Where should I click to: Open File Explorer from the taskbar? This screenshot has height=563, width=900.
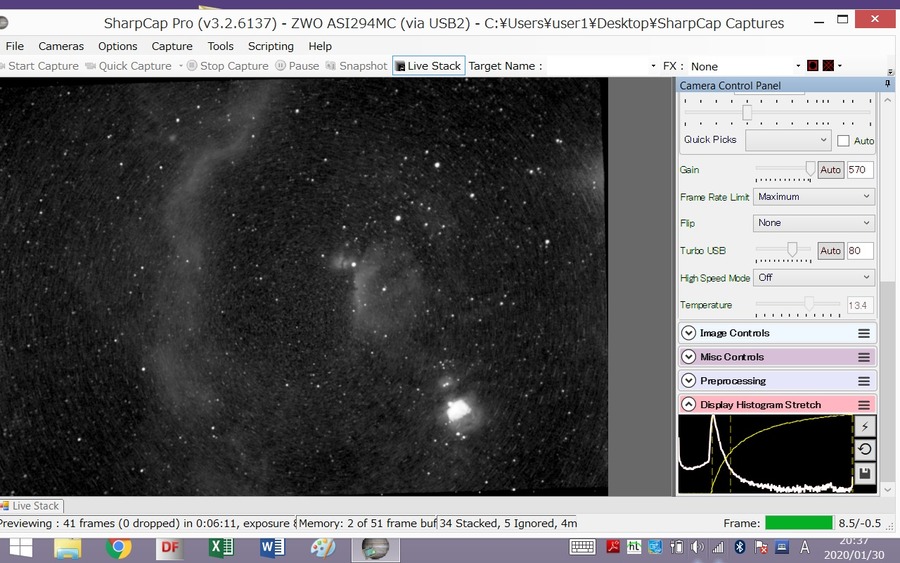pyautogui.click(x=68, y=548)
